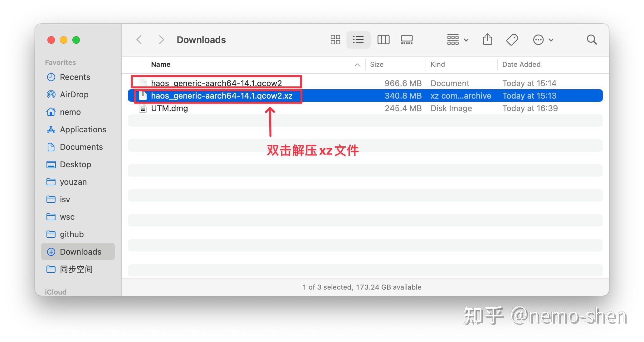This screenshot has width=644, height=342.
Task: Open the Share menu icon
Action: pos(487,40)
